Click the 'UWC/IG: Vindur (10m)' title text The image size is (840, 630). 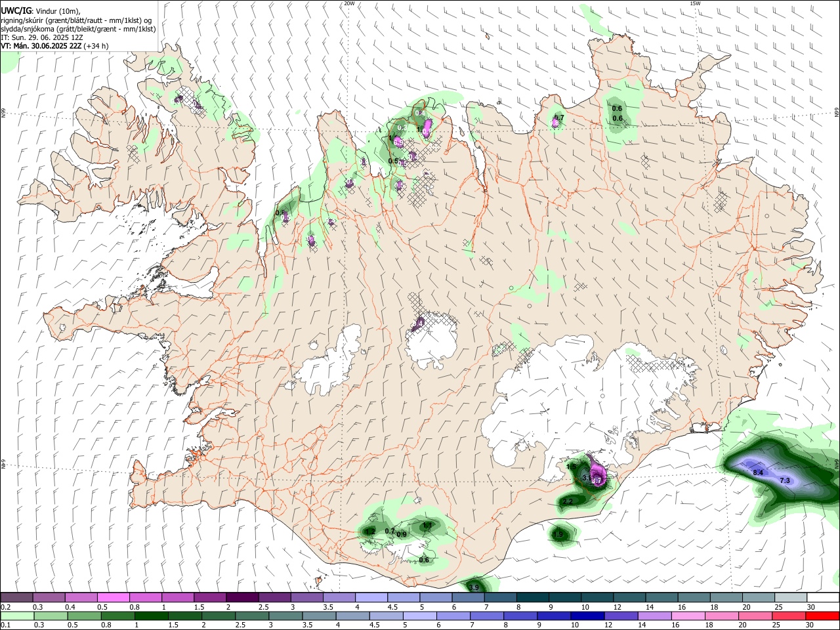41,11
